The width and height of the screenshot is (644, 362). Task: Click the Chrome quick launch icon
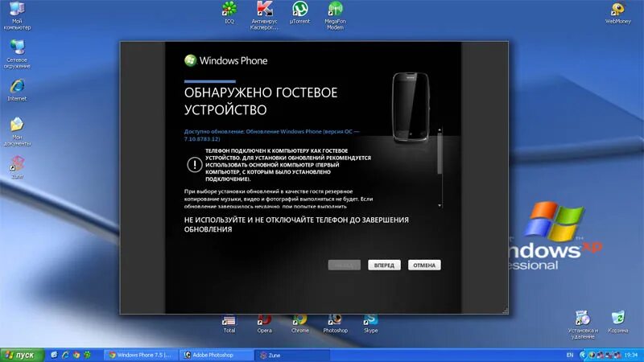(x=76, y=355)
